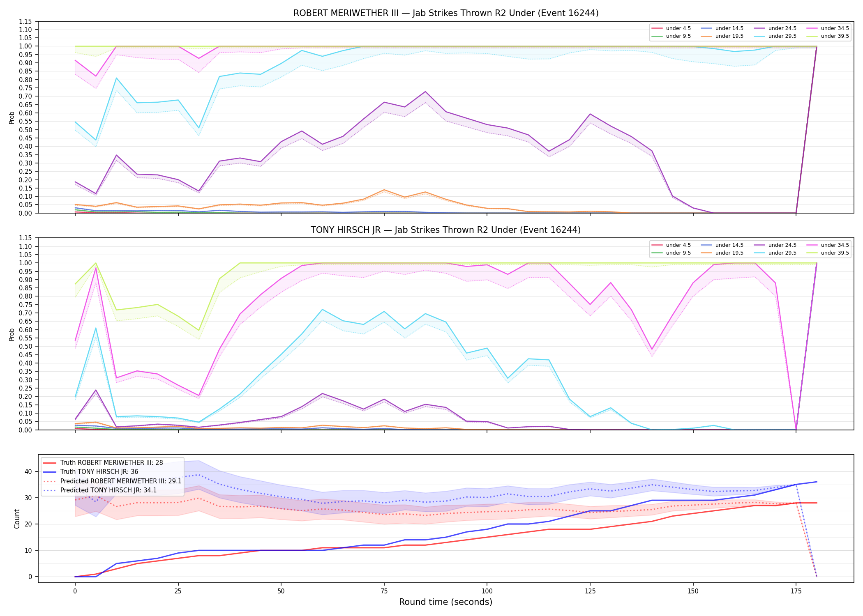Screen dimensions: 863x616
Task: Select 'under 24.5' in the Robert Meriwether legend
Action: coord(775,28)
